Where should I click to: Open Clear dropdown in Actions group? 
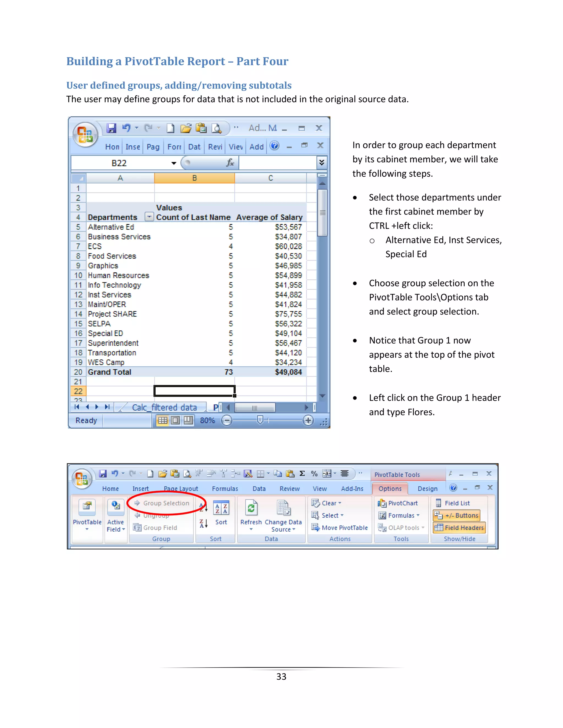point(326,503)
